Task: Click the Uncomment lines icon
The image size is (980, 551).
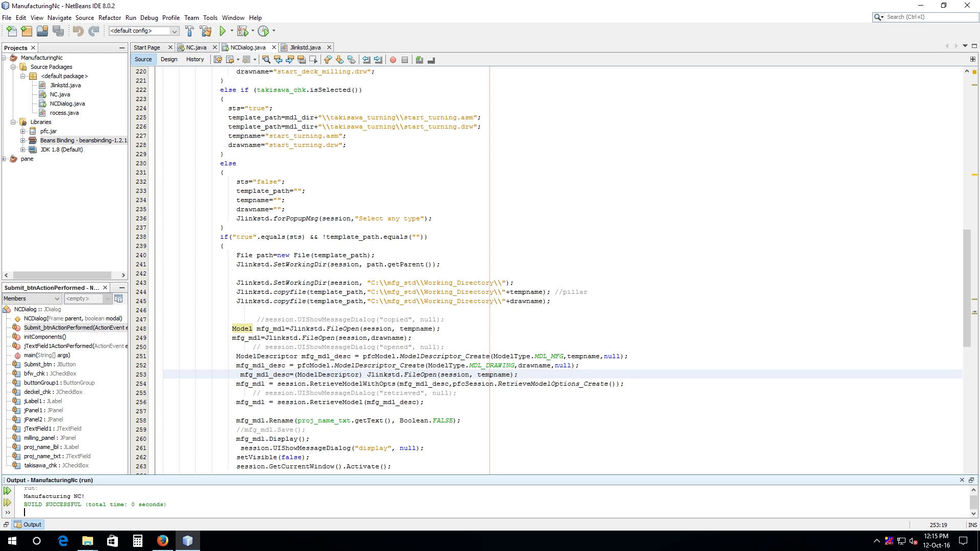Action: 431,60
